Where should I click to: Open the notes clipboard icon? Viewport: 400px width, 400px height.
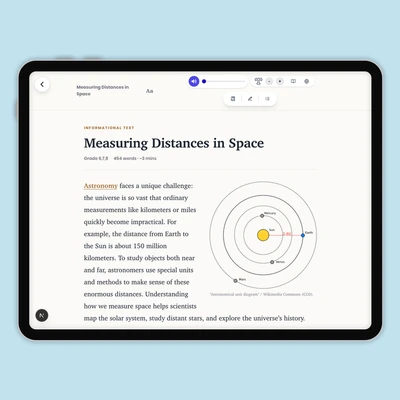pyautogui.click(x=233, y=99)
